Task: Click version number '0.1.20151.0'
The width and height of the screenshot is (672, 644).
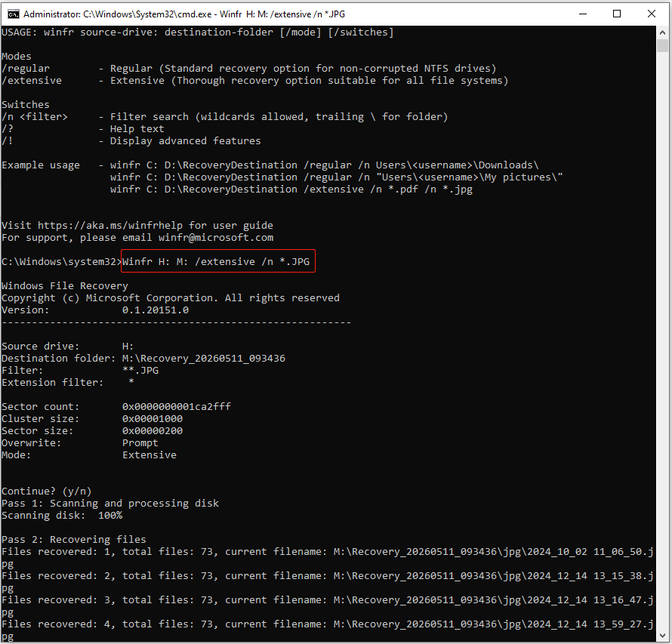Action: tap(155, 310)
